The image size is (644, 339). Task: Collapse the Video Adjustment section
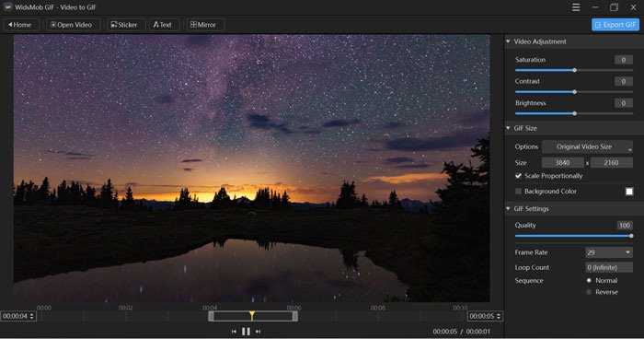(x=508, y=41)
